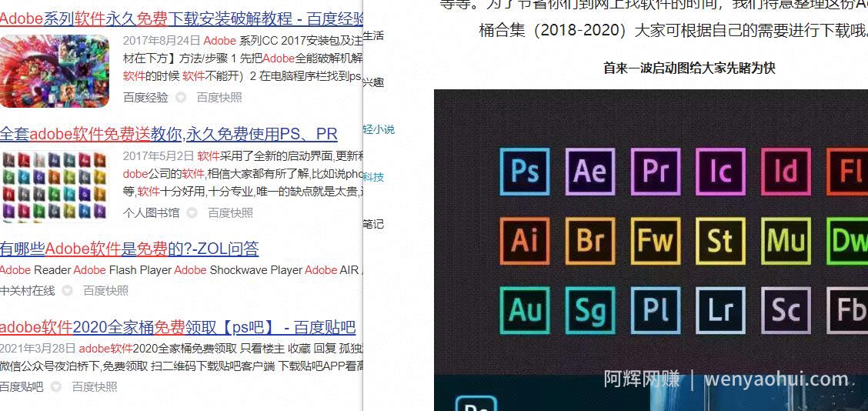Click the date text 2017年5月2日
Screen dimensions: 868x411
159,155
